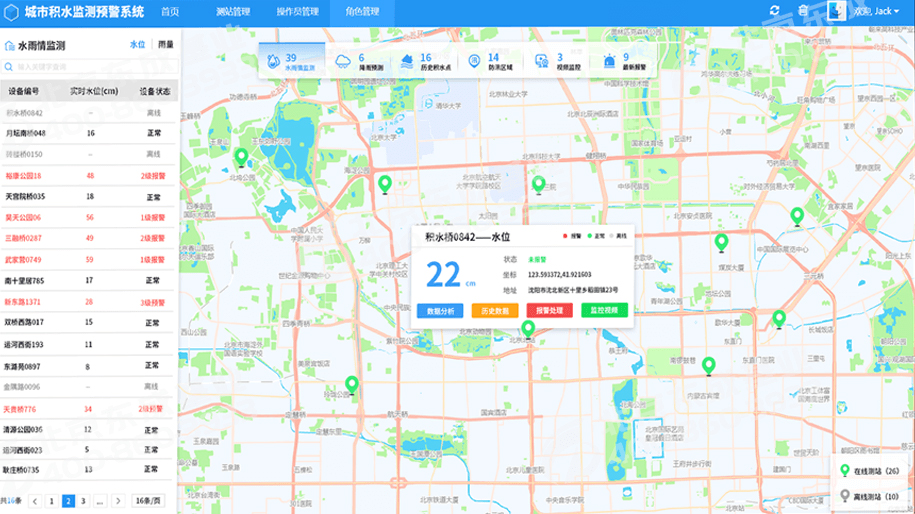
Task: Expand the pagination ellipsis for more pages
Action: coord(100,501)
